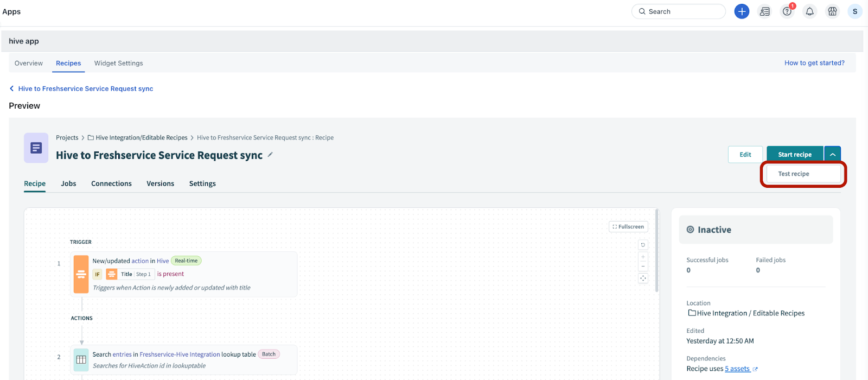Viewport: 868px width, 380px height.
Task: Click the Edit button
Action: pyautogui.click(x=745, y=155)
